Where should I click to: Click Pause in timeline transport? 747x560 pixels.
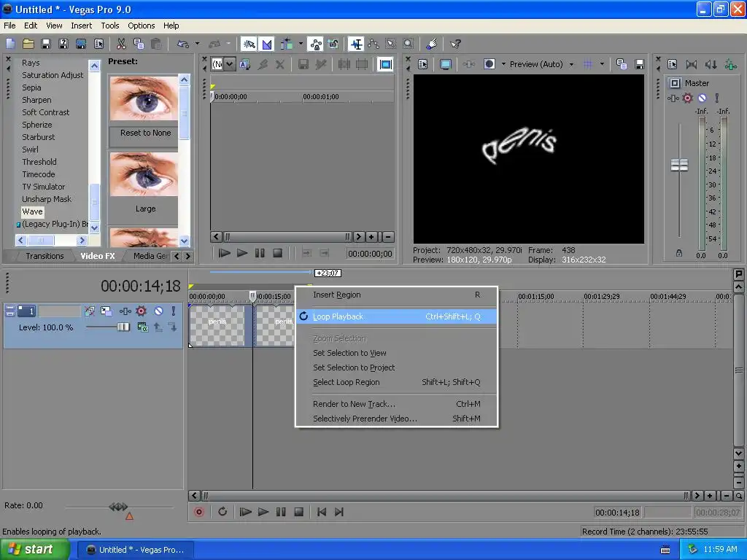pos(281,512)
